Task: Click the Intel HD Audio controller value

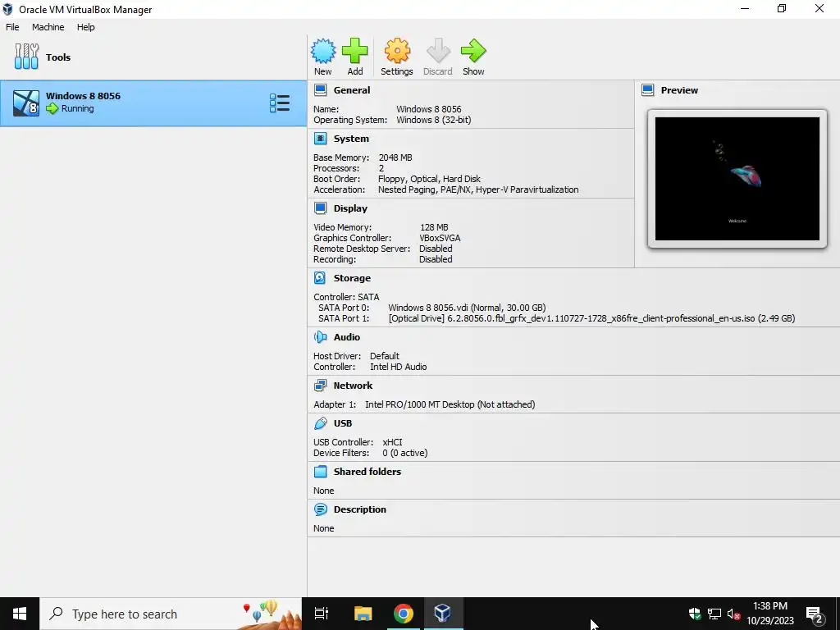Action: point(398,367)
